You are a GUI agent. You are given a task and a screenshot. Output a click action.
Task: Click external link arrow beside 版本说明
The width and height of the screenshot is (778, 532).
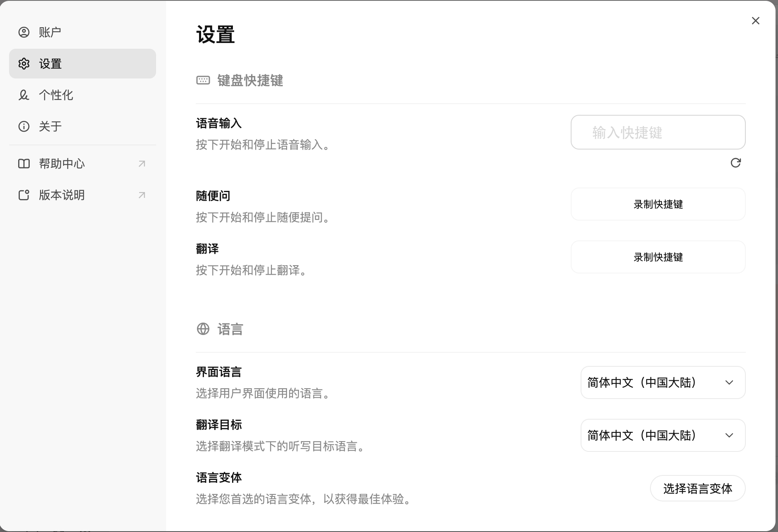pyautogui.click(x=142, y=195)
